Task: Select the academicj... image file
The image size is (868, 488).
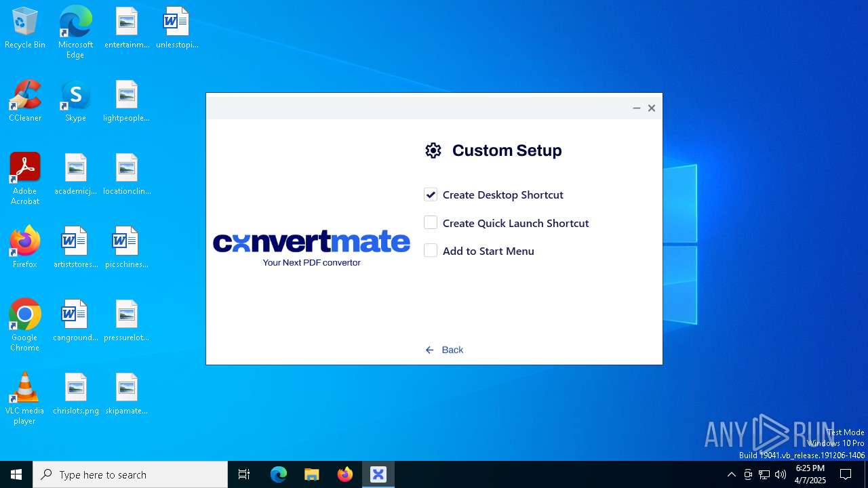Action: pos(75,175)
